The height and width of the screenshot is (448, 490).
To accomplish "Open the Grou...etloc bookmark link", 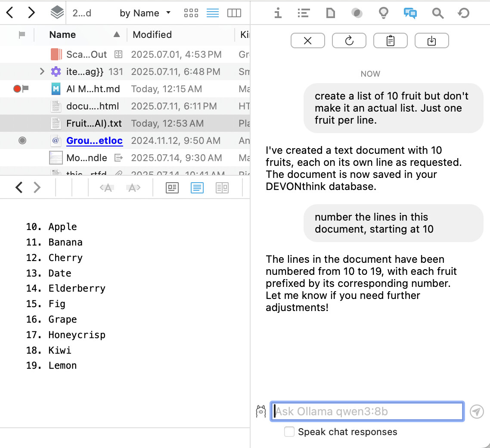I will [x=94, y=141].
